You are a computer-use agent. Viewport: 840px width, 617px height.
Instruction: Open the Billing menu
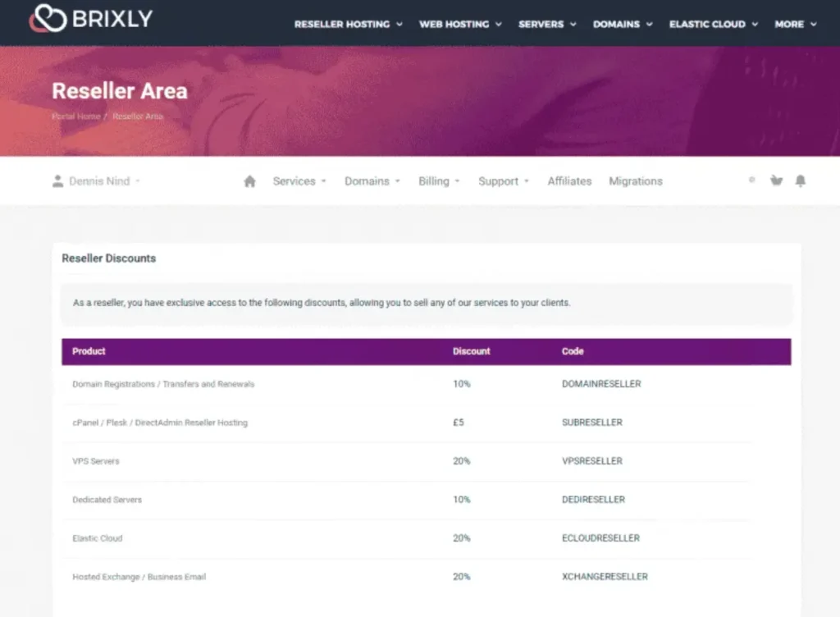[x=439, y=181]
